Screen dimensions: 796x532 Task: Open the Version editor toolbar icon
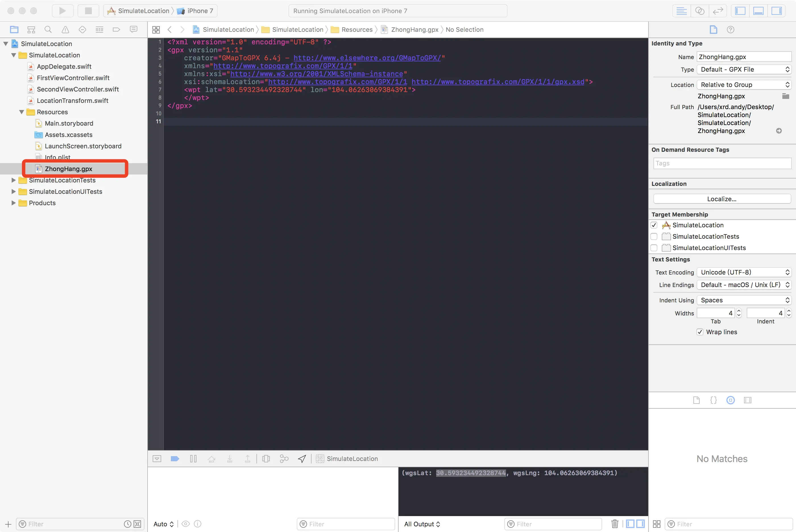(718, 11)
